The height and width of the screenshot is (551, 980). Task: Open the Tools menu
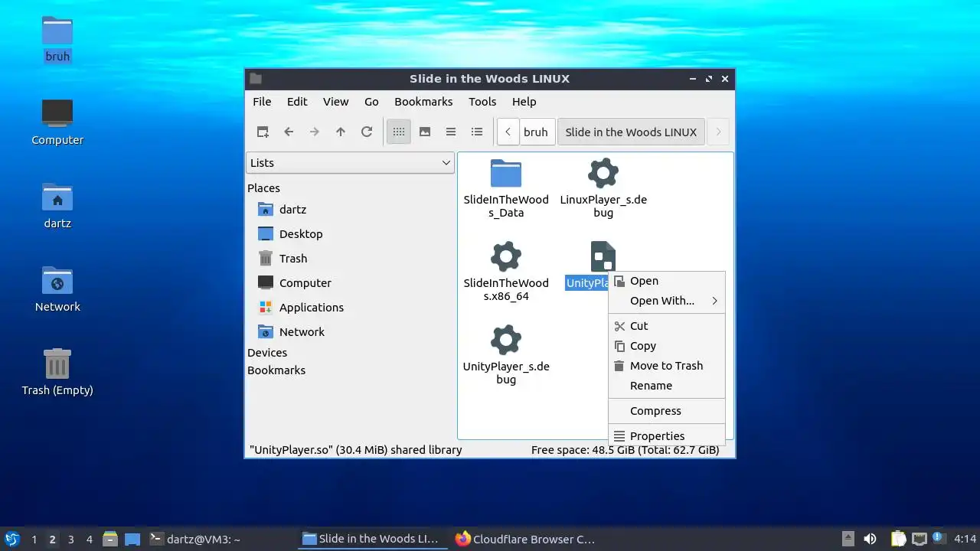[x=482, y=101]
